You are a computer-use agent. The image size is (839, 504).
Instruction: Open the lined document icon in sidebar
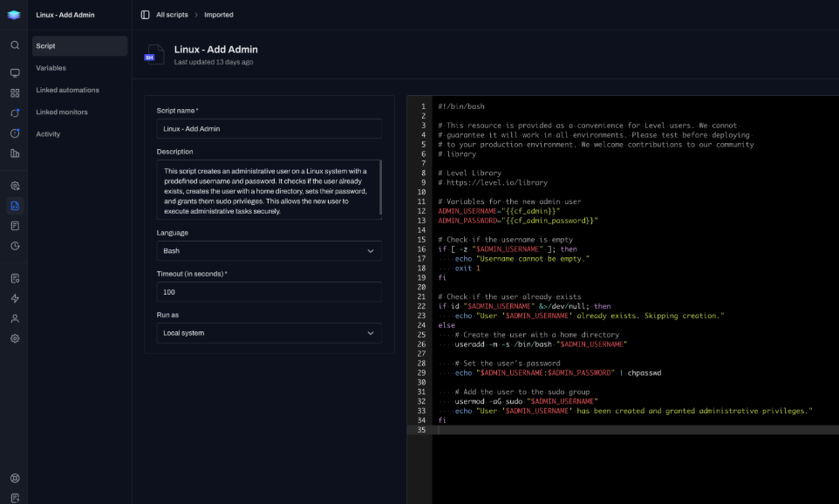(15, 226)
